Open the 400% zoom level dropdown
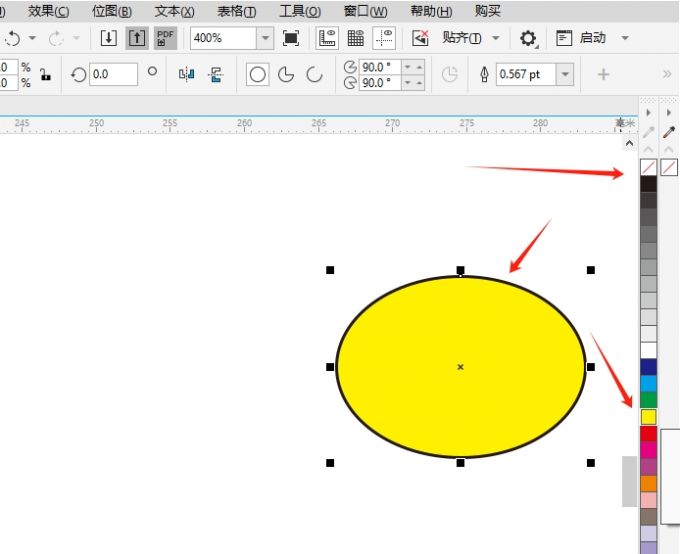The width and height of the screenshot is (680, 554). coord(265,38)
